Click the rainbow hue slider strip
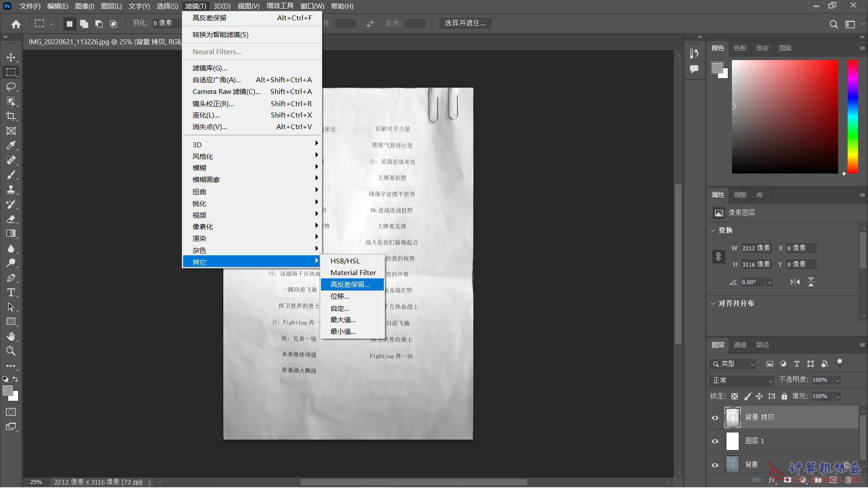 (853, 117)
